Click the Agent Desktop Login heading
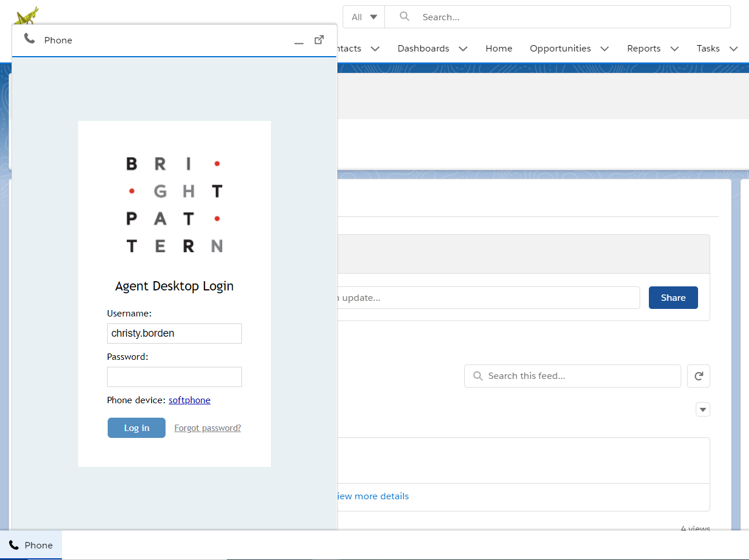The image size is (749, 560). [x=174, y=286]
